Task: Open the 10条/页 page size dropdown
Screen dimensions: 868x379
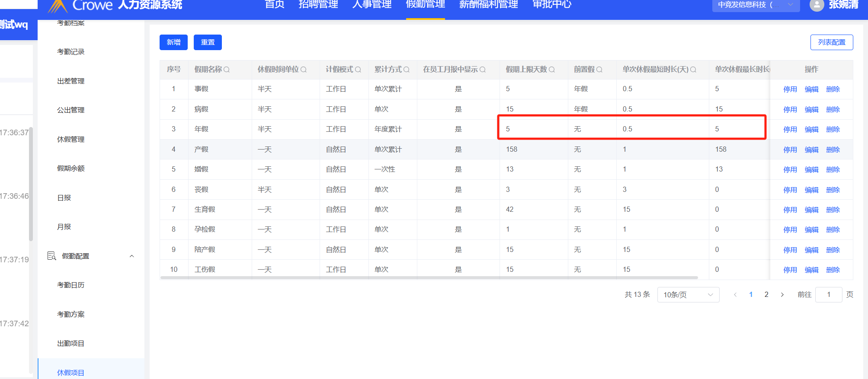Action: (688, 295)
